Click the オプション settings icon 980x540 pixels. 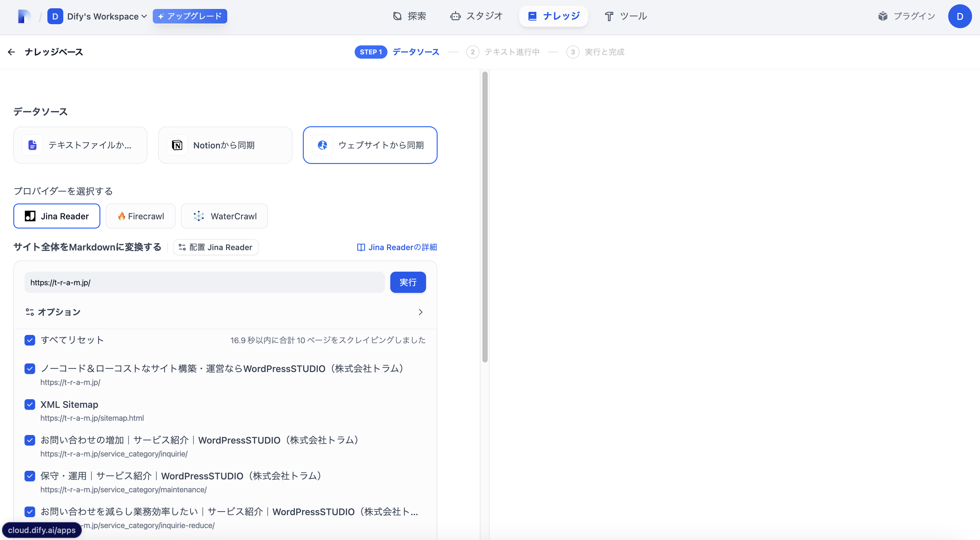click(x=30, y=312)
